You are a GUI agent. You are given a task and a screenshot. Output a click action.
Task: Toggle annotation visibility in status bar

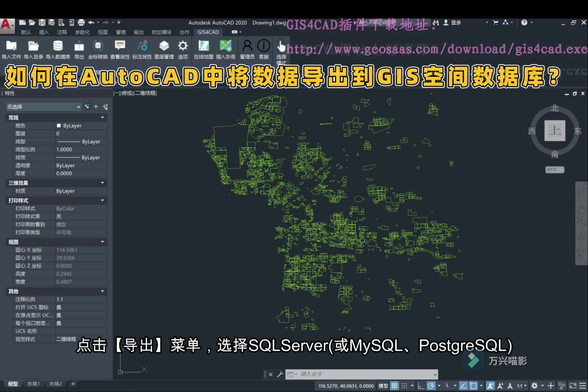click(490, 386)
